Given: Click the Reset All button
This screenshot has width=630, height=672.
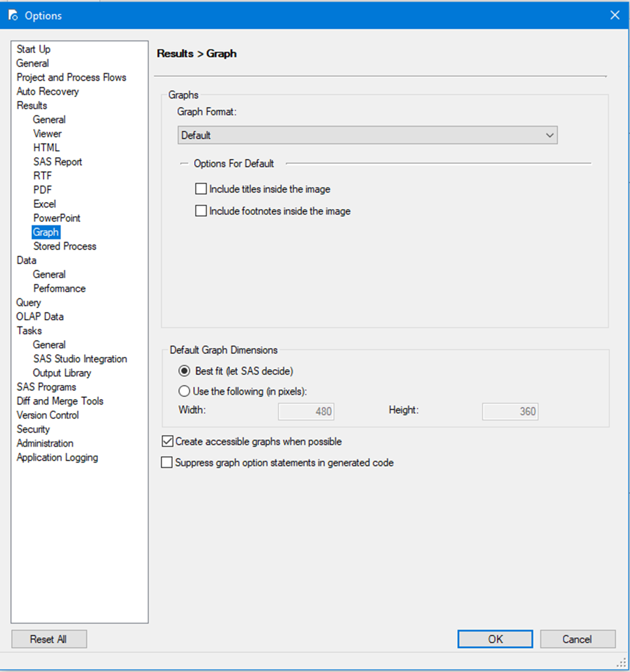Looking at the screenshot, I should click(x=48, y=639).
